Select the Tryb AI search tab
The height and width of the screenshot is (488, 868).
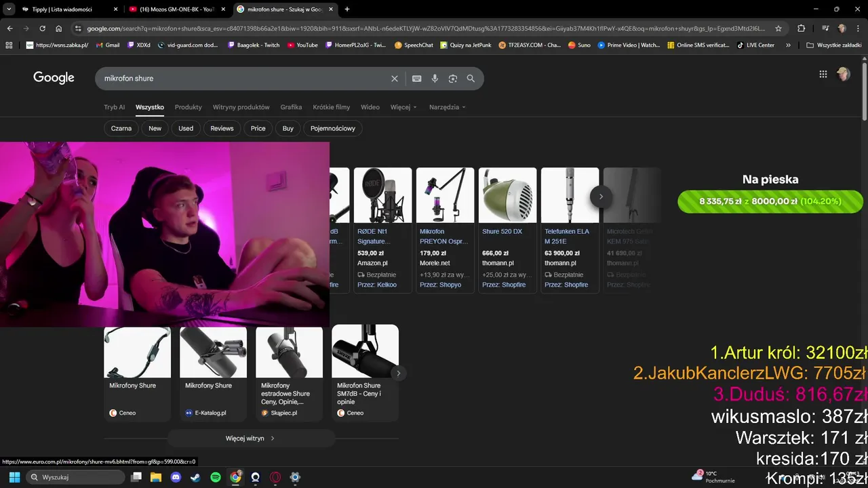pyautogui.click(x=114, y=107)
